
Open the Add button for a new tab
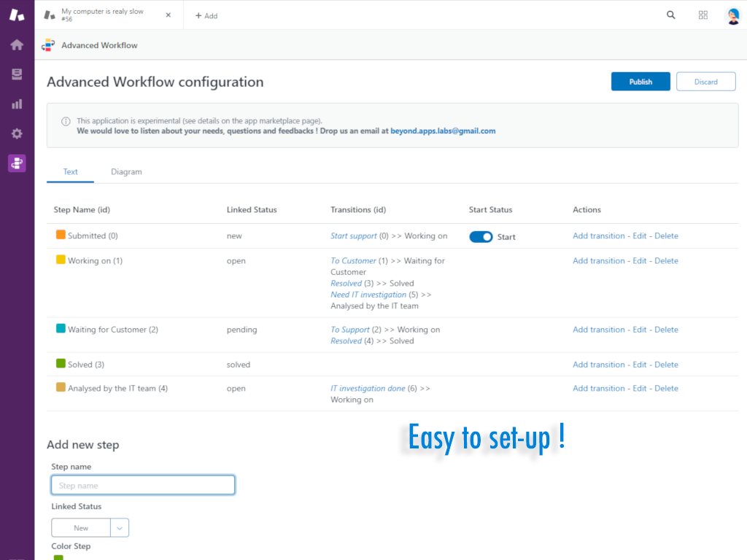[206, 15]
